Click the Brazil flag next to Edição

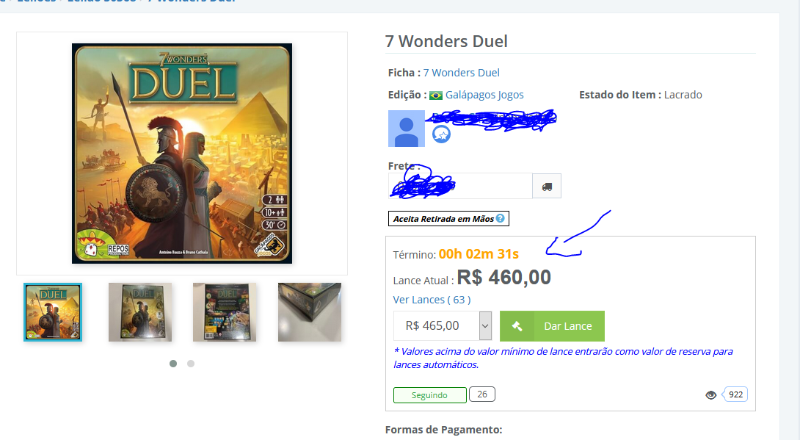(x=436, y=95)
